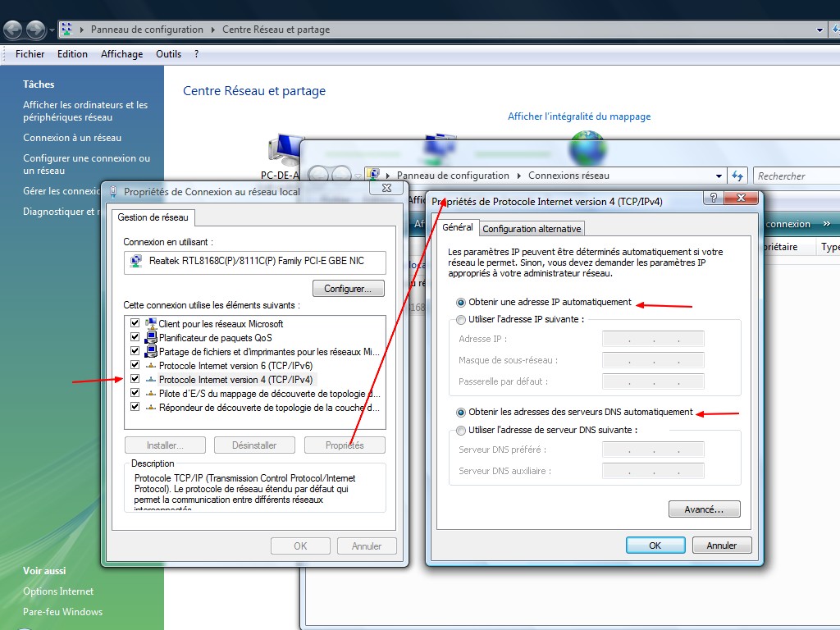Screen dimensions: 840x630
Task: Click the Client pour les réseaux Microsoft icon
Action: coord(151,324)
